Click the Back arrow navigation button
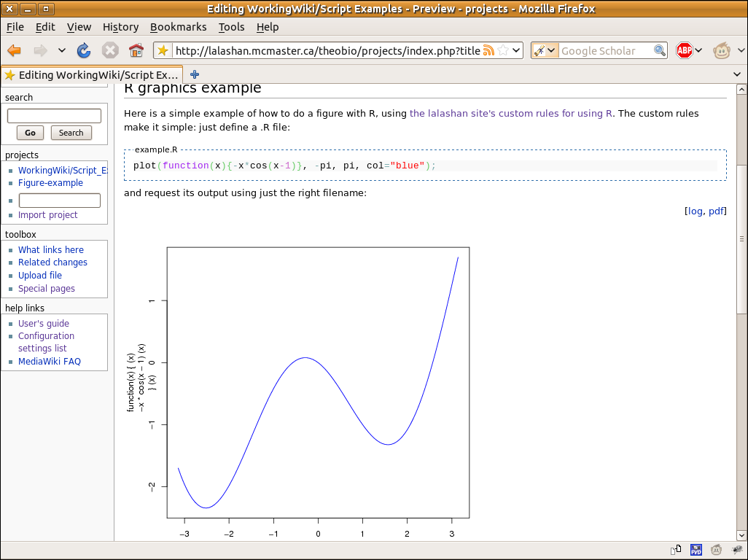Viewport: 748px width, 560px height. click(x=14, y=51)
